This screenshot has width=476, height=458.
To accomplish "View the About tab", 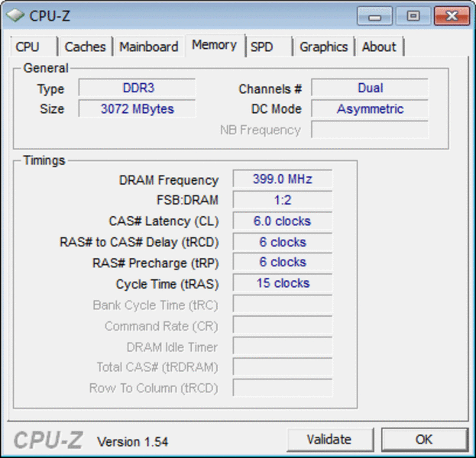I will tap(380, 47).
